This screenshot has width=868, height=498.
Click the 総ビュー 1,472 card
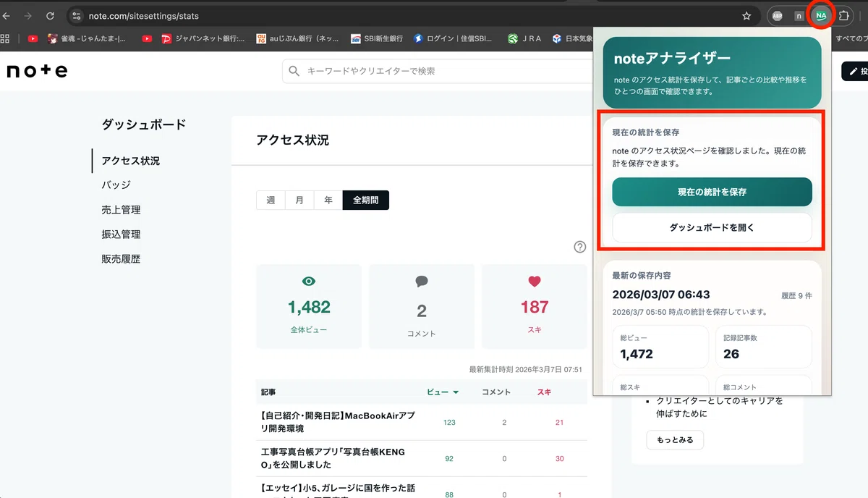pyautogui.click(x=660, y=347)
